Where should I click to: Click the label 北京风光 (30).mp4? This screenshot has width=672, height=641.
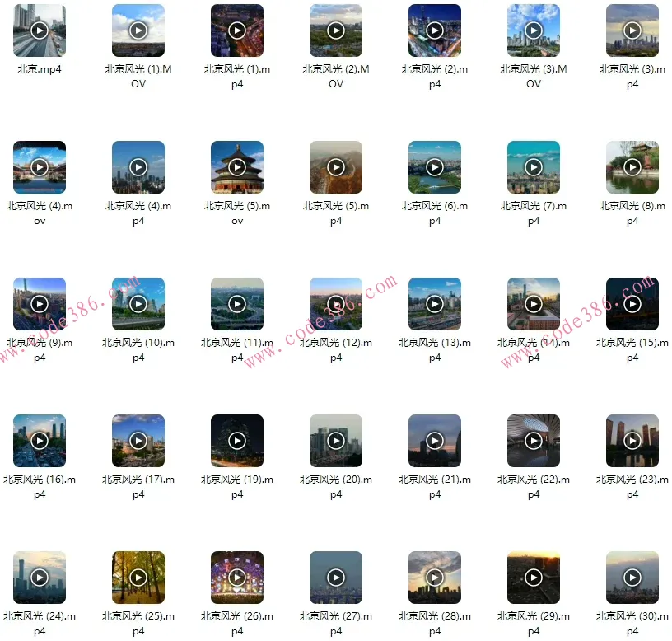pyautogui.click(x=632, y=624)
